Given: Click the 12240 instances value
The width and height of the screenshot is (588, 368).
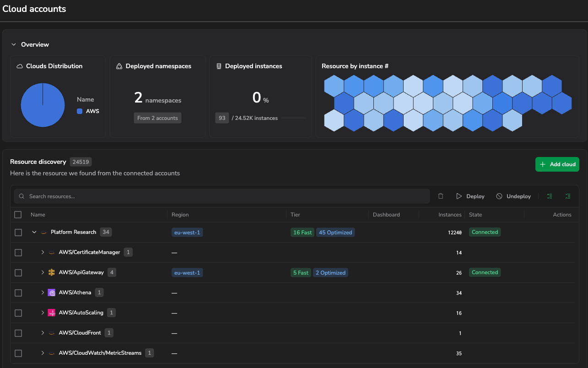Looking at the screenshot, I should pos(455,233).
